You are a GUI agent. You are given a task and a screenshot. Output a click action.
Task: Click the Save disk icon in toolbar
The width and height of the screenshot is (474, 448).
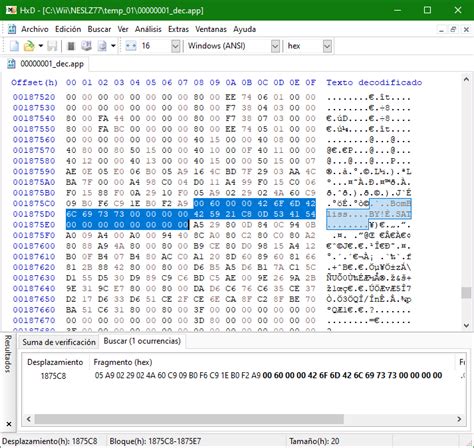pos(52,46)
